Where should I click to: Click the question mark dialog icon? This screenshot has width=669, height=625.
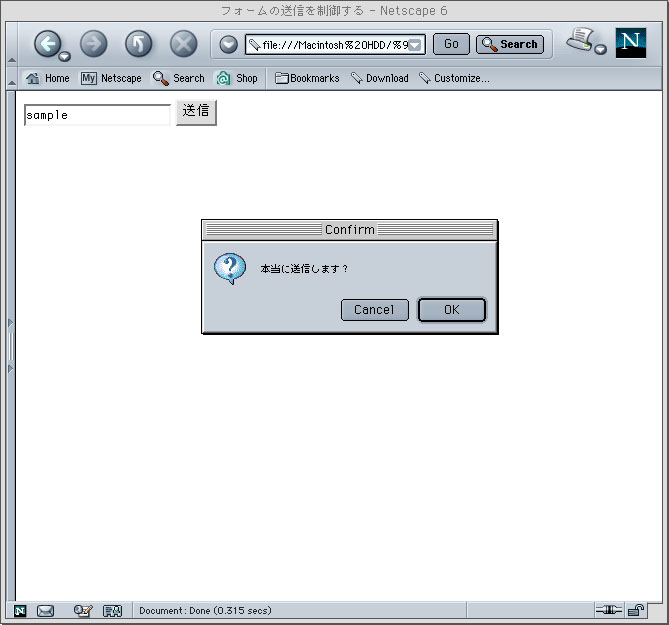(230, 268)
